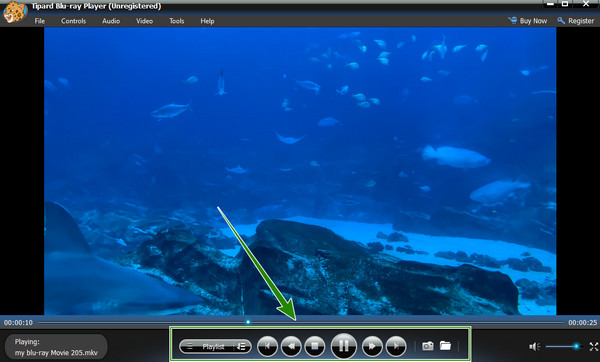600x362 pixels.
Task: Minimize the Tipard player window
Action: (x=550, y=4)
